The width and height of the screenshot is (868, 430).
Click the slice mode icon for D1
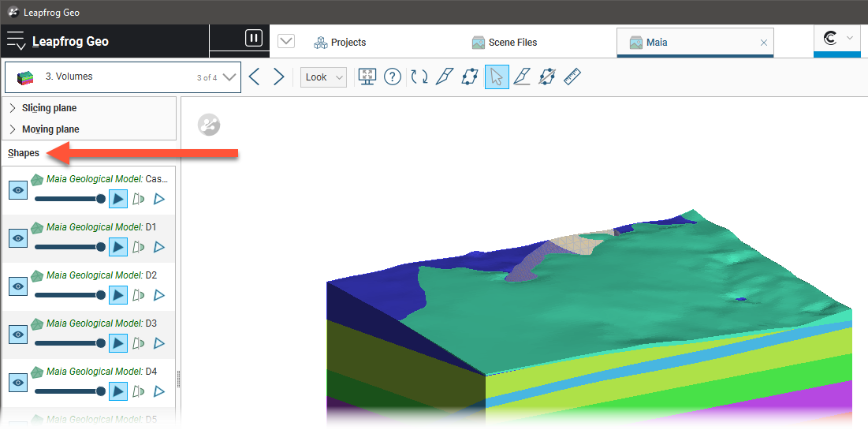139,247
